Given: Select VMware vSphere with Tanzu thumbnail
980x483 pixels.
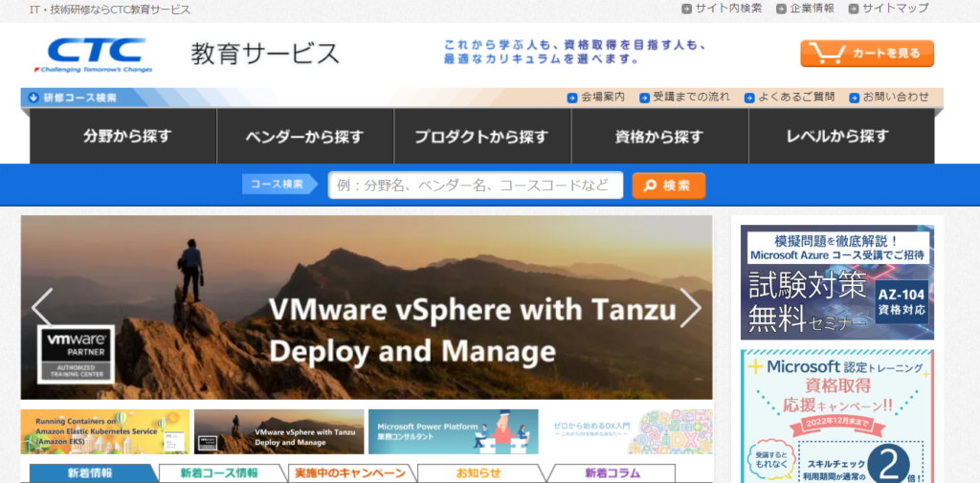Looking at the screenshot, I should tap(278, 431).
